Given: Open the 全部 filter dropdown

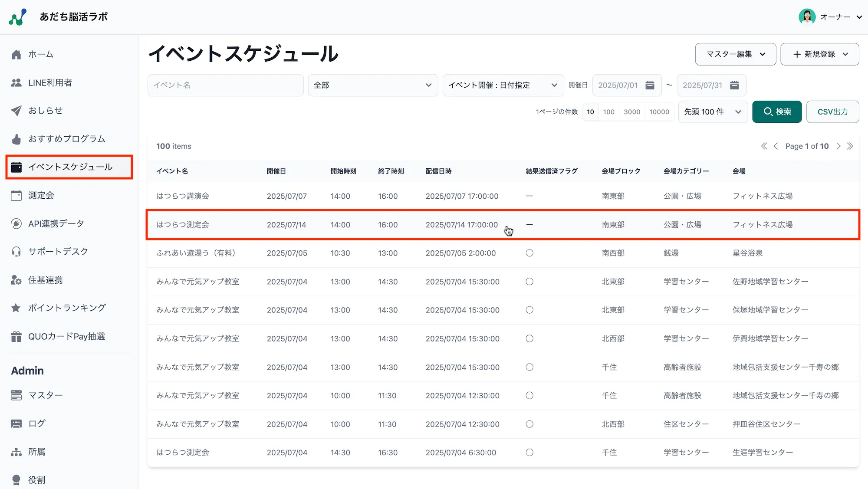Looking at the screenshot, I should (x=372, y=85).
